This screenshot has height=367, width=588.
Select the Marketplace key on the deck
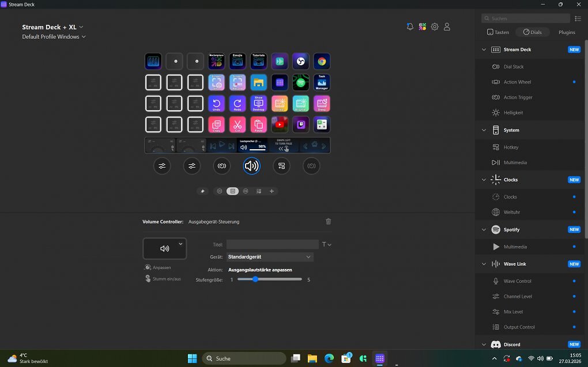click(x=216, y=62)
